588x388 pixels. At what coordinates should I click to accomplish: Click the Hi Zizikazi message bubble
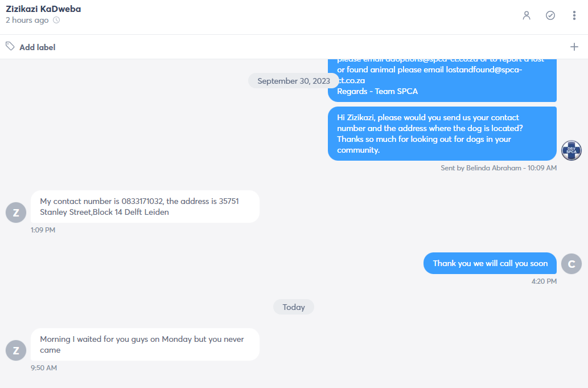(x=442, y=133)
